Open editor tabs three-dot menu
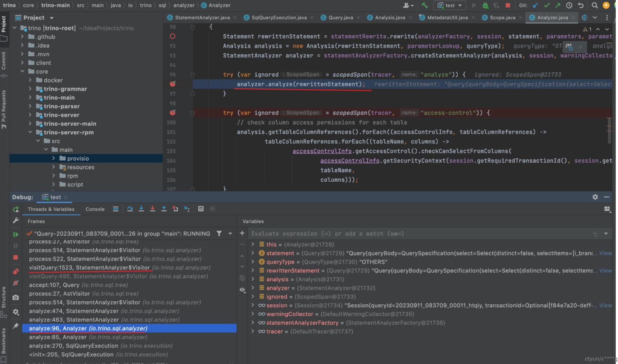Screen dimensions: 618x364 pos(607,18)
